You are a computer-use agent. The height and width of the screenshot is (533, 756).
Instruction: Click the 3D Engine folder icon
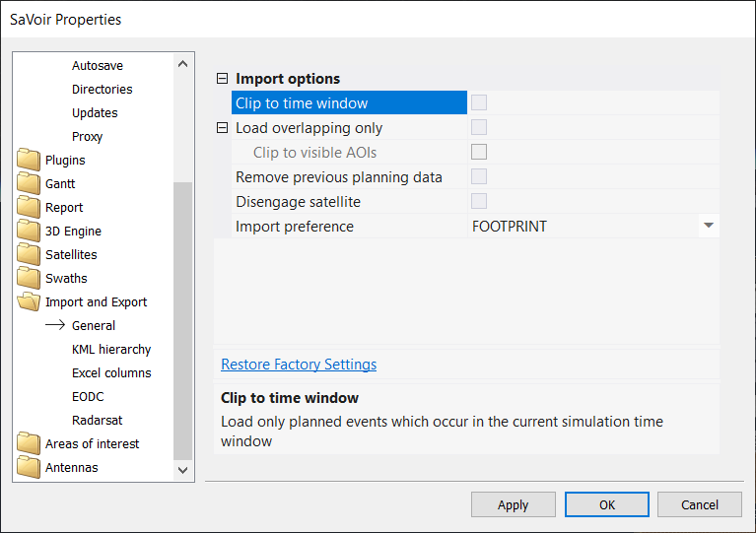point(29,232)
